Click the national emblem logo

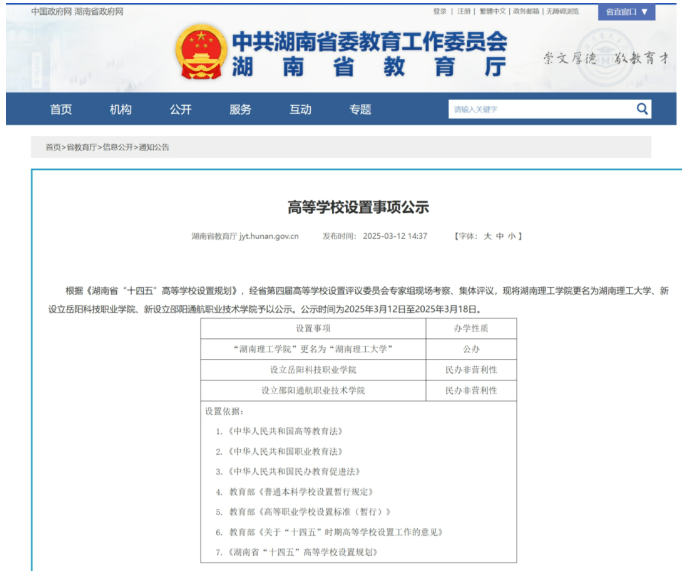[200, 53]
